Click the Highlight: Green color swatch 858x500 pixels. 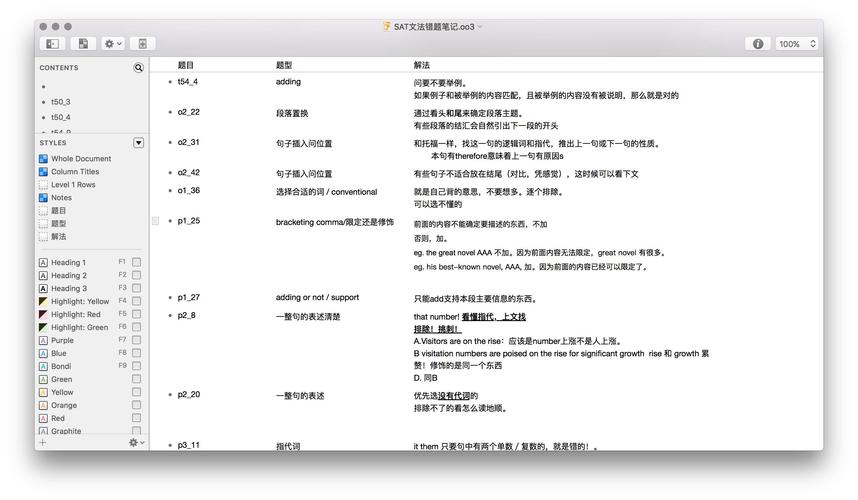point(43,327)
